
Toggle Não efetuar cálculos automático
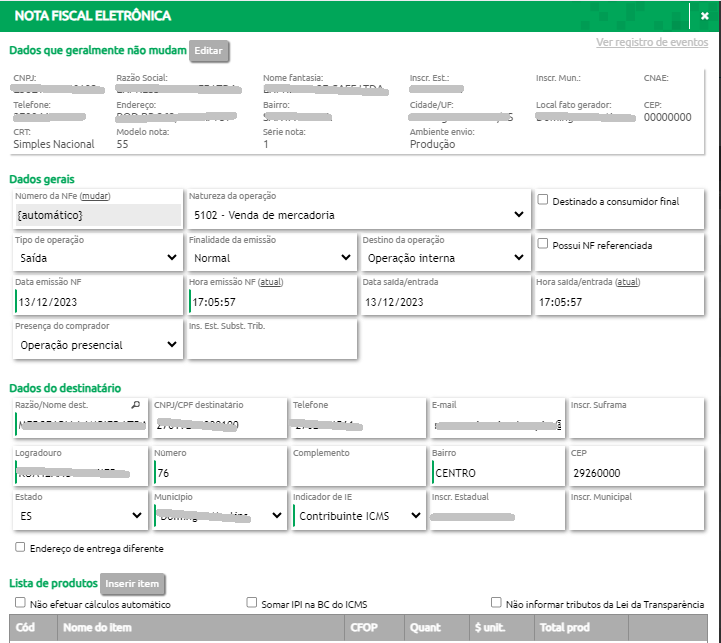tap(20, 603)
